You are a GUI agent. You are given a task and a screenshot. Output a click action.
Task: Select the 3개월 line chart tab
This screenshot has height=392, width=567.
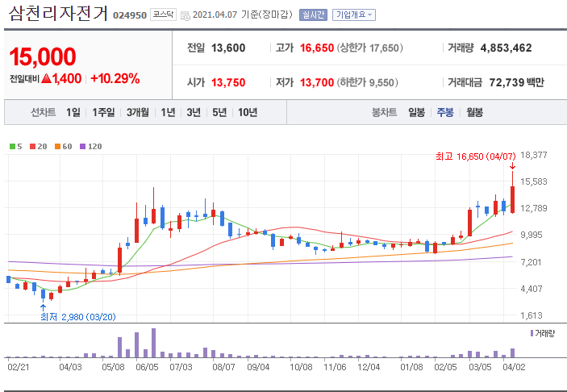coord(138,112)
